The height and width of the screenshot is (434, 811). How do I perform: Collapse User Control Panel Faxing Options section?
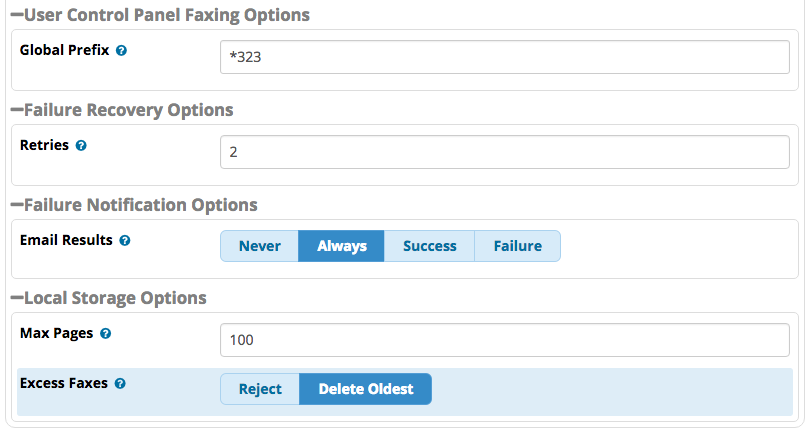click(17, 15)
